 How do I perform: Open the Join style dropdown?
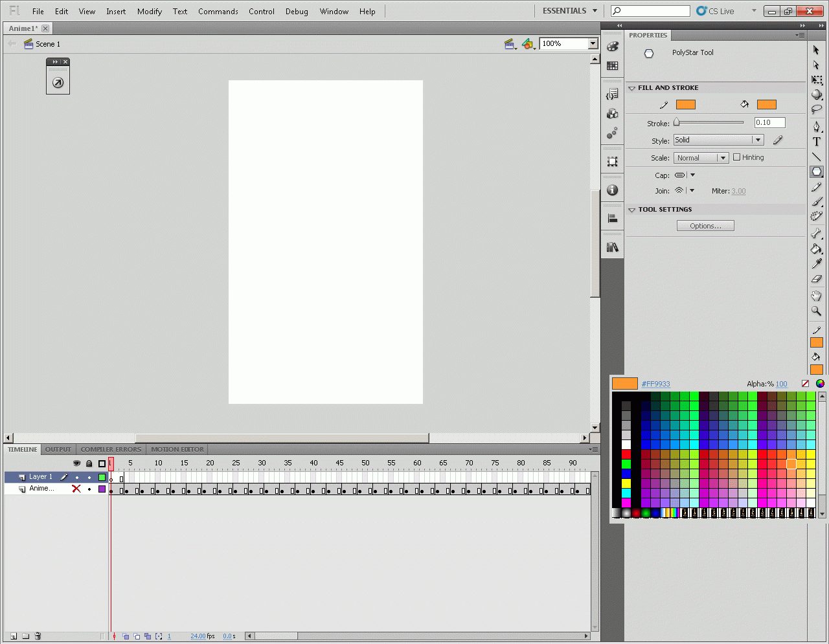pyautogui.click(x=685, y=191)
